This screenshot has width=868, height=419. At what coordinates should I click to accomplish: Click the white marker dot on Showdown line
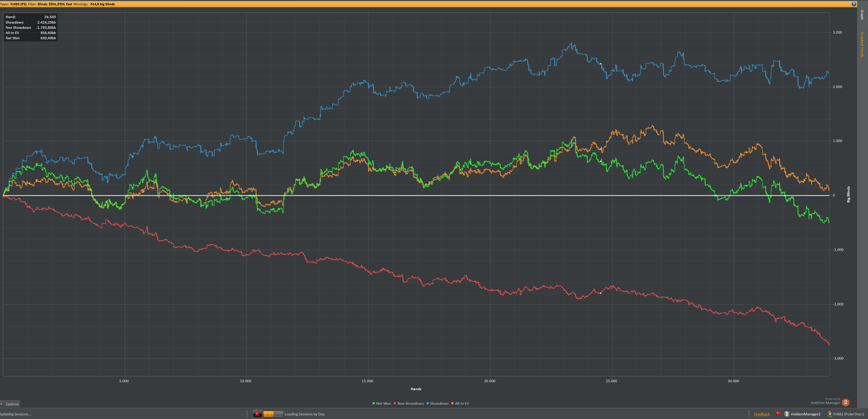[x=600, y=64]
